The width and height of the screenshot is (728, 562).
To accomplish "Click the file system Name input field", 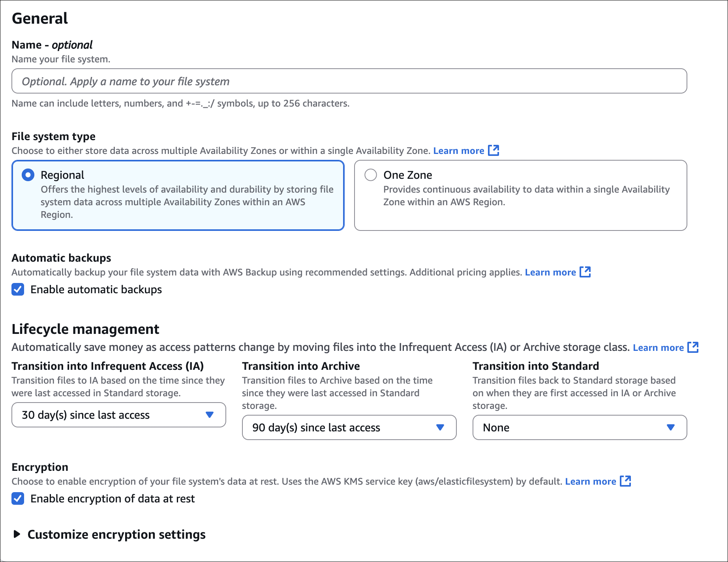I will pos(349,81).
